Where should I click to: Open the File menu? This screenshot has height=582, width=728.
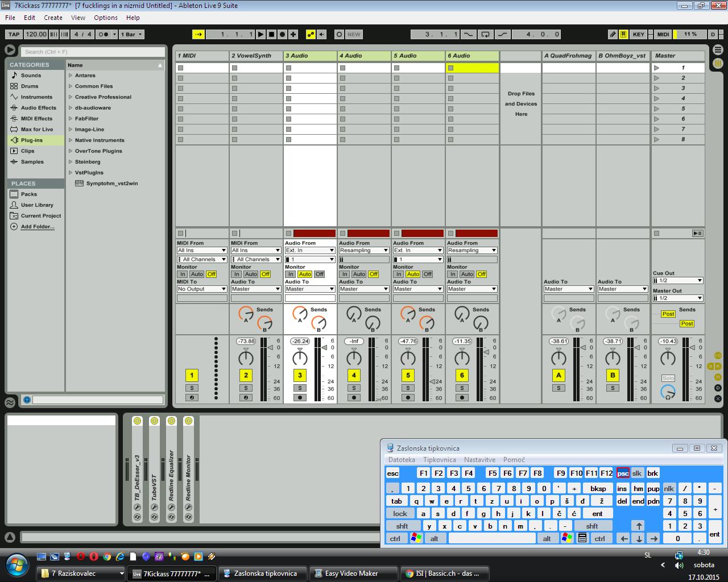[10, 18]
